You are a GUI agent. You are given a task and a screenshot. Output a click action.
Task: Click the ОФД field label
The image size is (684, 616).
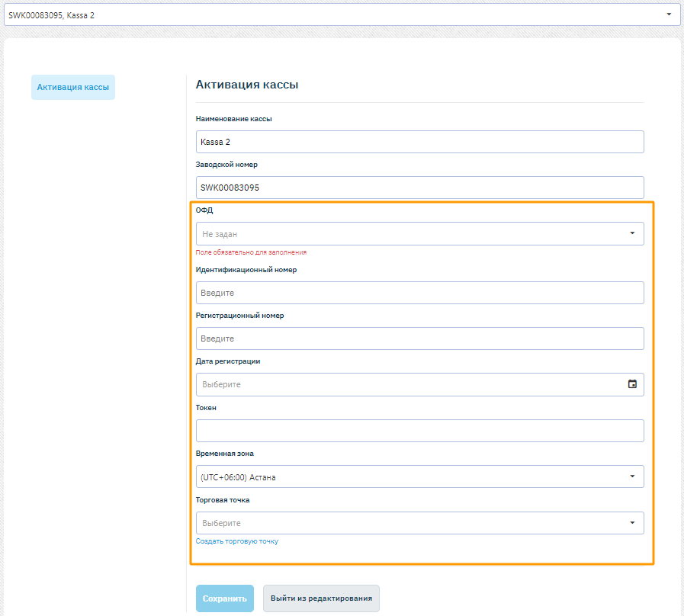[x=204, y=210]
